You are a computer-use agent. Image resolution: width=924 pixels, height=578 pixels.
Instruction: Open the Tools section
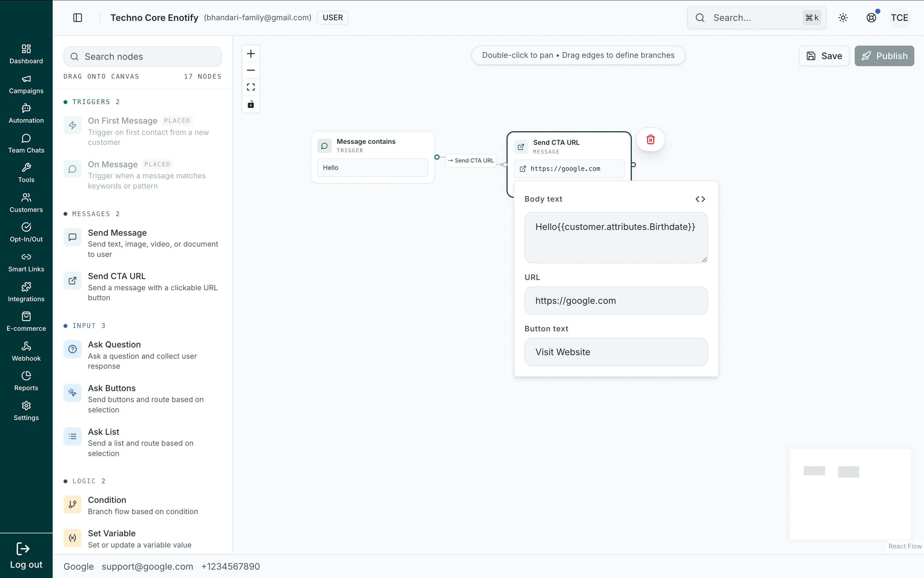coord(26,173)
